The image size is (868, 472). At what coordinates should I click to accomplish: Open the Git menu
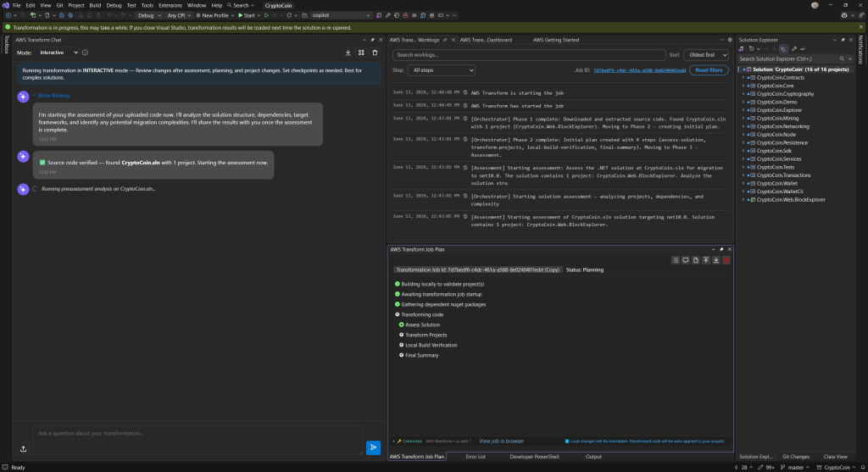click(x=59, y=6)
